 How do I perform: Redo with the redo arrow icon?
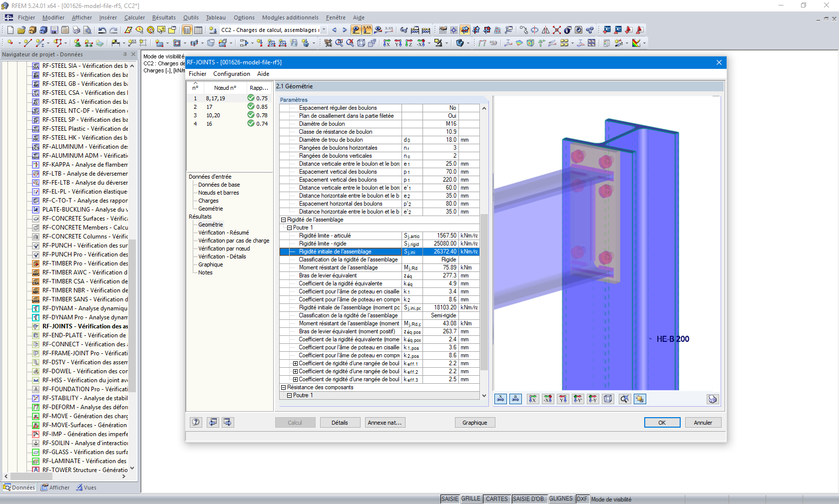tap(113, 30)
